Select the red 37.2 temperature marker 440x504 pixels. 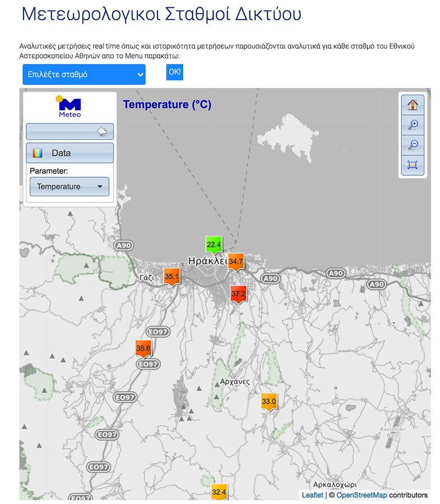point(239,294)
